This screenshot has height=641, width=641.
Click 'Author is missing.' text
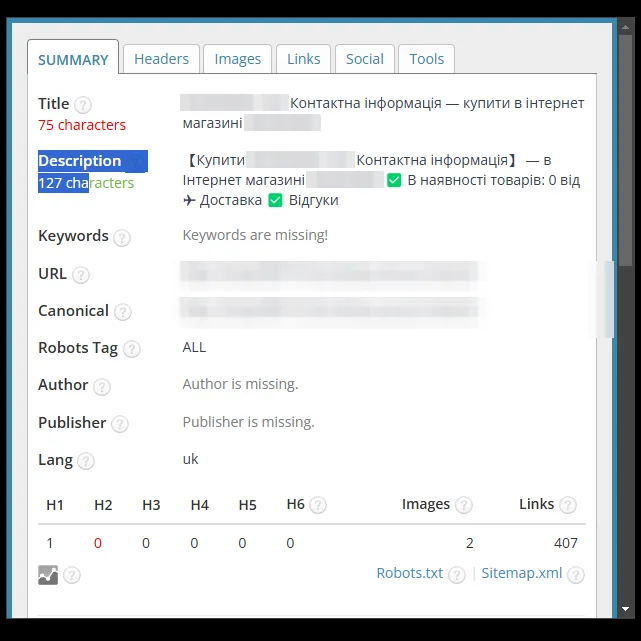coord(240,384)
